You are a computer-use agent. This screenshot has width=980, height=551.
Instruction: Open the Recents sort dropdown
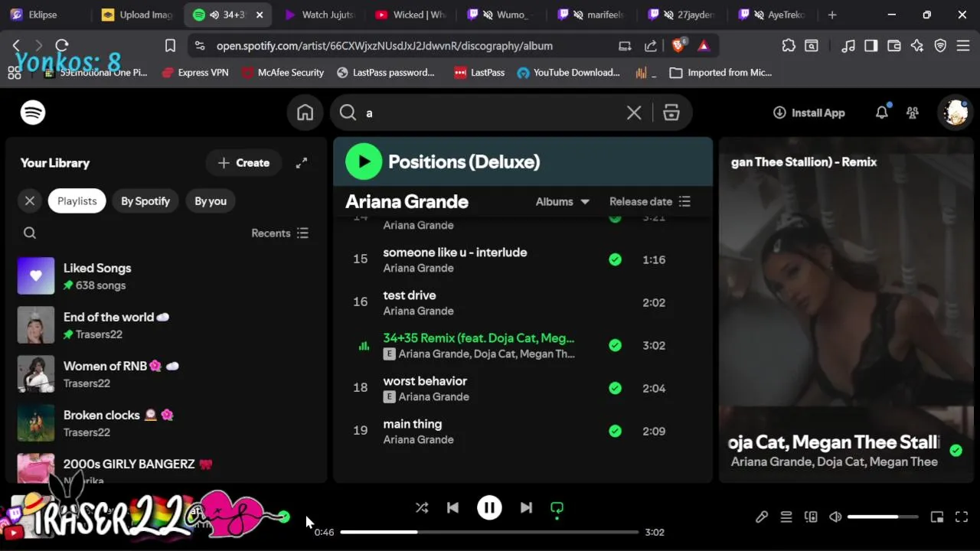coord(279,233)
